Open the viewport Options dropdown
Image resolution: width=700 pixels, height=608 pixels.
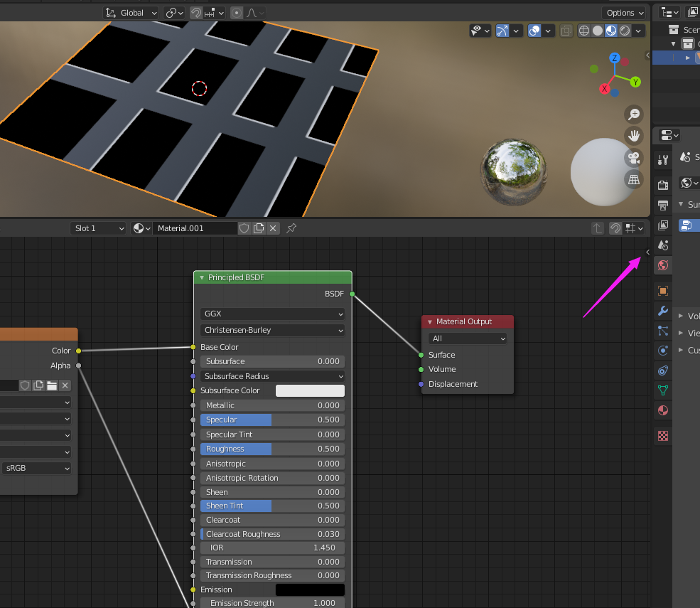pyautogui.click(x=625, y=13)
